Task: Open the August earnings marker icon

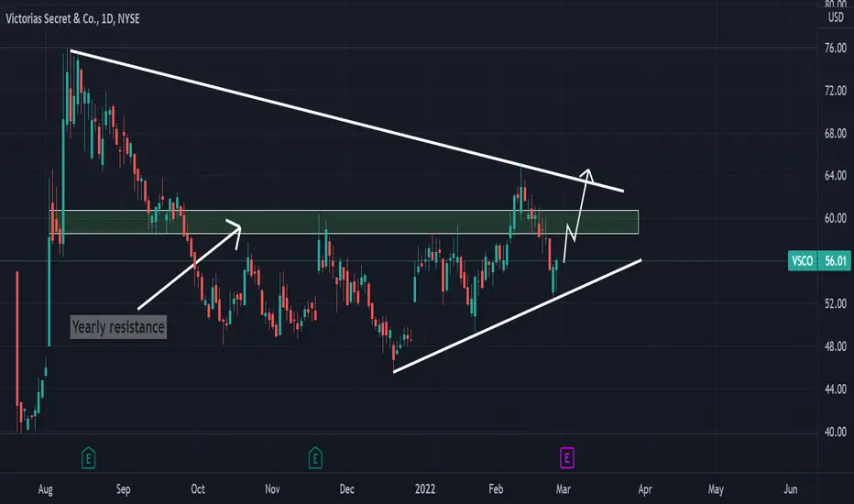Action: [x=88, y=457]
